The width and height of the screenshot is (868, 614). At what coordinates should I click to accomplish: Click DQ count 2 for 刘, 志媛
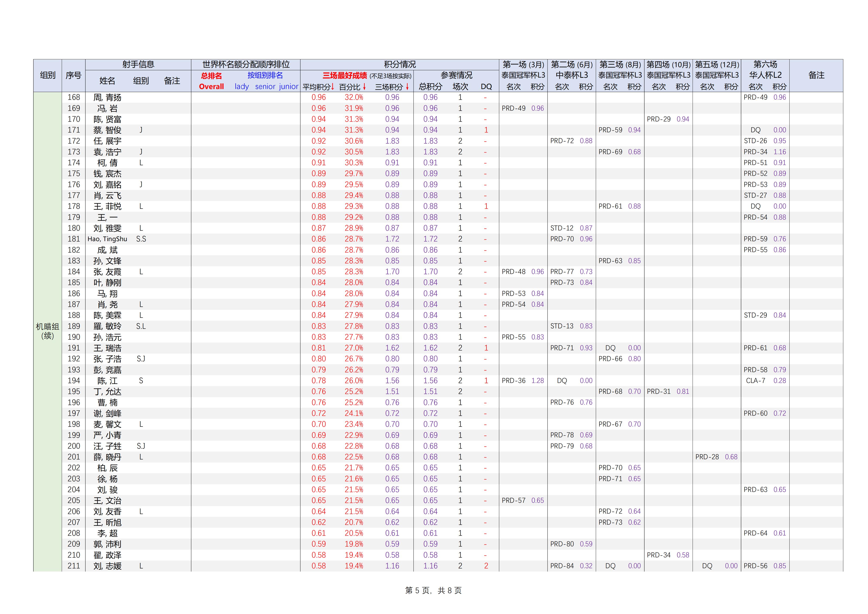tap(486, 566)
